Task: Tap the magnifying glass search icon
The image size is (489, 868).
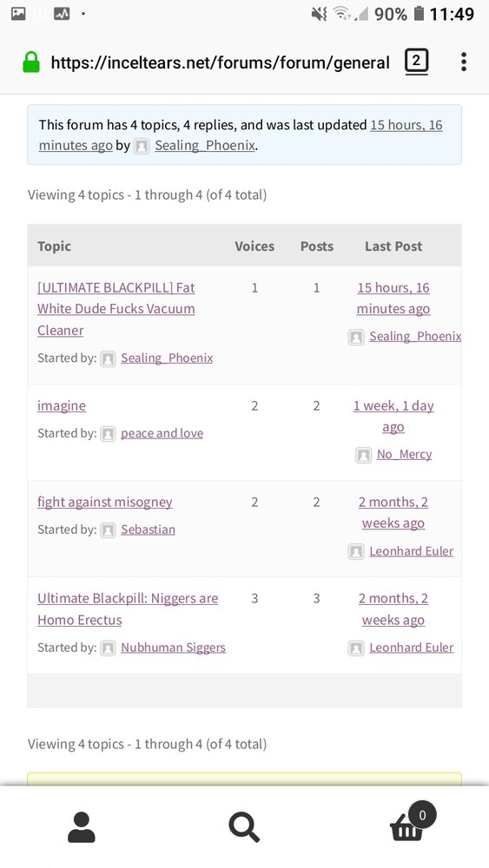Action: tap(244, 827)
